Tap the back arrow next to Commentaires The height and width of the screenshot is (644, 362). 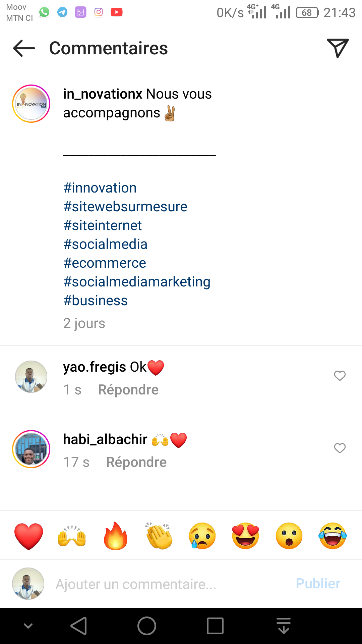coord(24,48)
